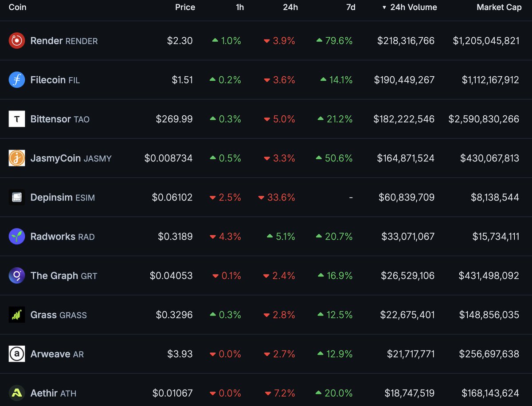The width and height of the screenshot is (532, 406).
Task: Select Render price $2.30
Action: [180, 41]
